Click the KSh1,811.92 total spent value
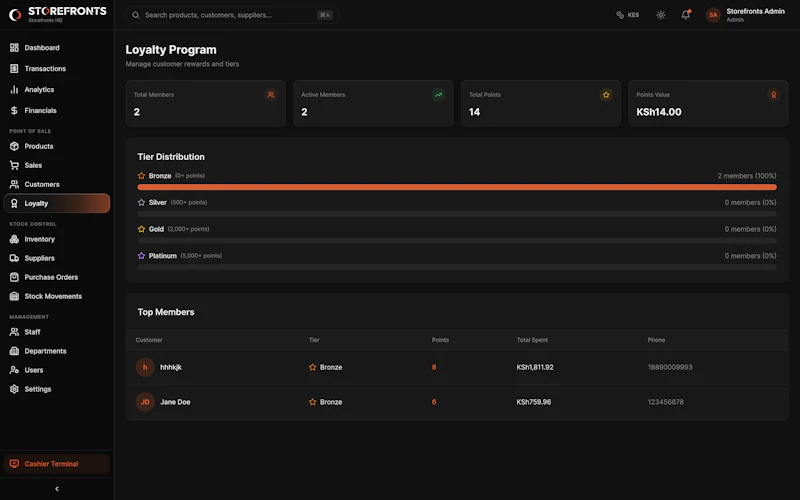 [535, 367]
